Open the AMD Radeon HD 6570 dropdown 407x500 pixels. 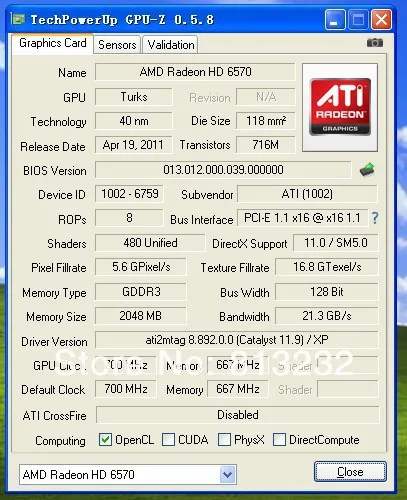pos(228,474)
